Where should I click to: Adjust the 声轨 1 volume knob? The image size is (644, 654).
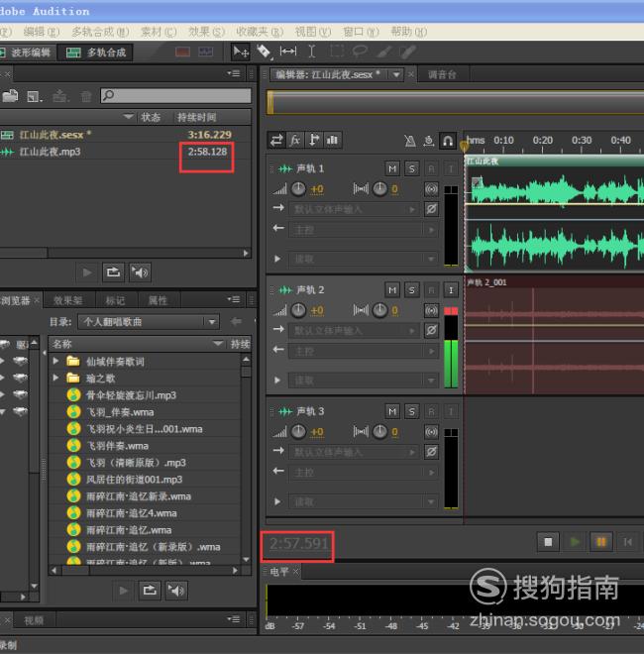click(x=298, y=189)
